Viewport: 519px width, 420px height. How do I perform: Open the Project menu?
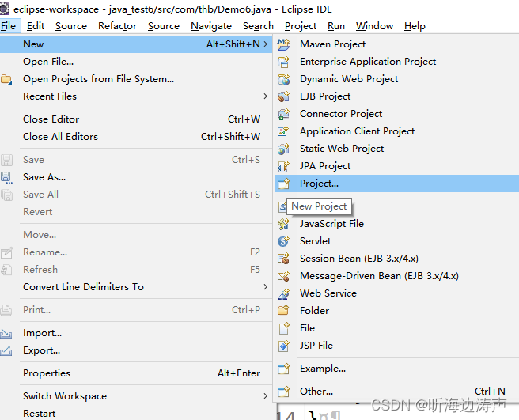[x=301, y=26]
